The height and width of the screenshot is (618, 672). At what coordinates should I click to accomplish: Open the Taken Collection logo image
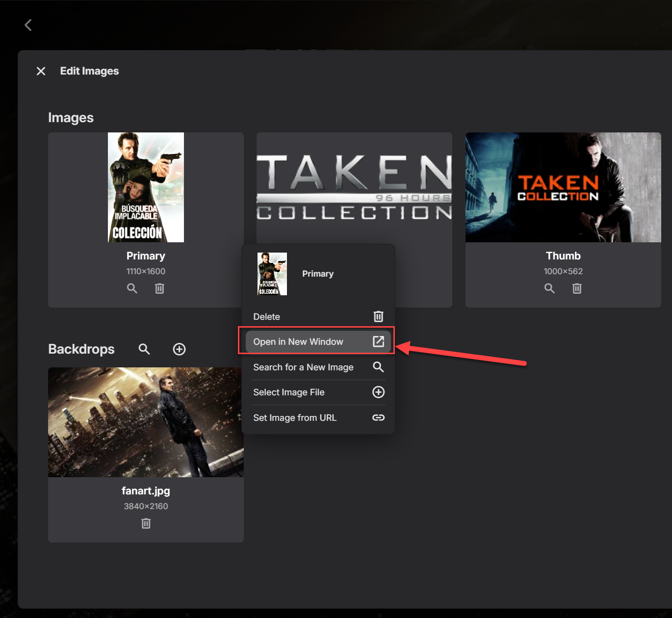point(354,187)
